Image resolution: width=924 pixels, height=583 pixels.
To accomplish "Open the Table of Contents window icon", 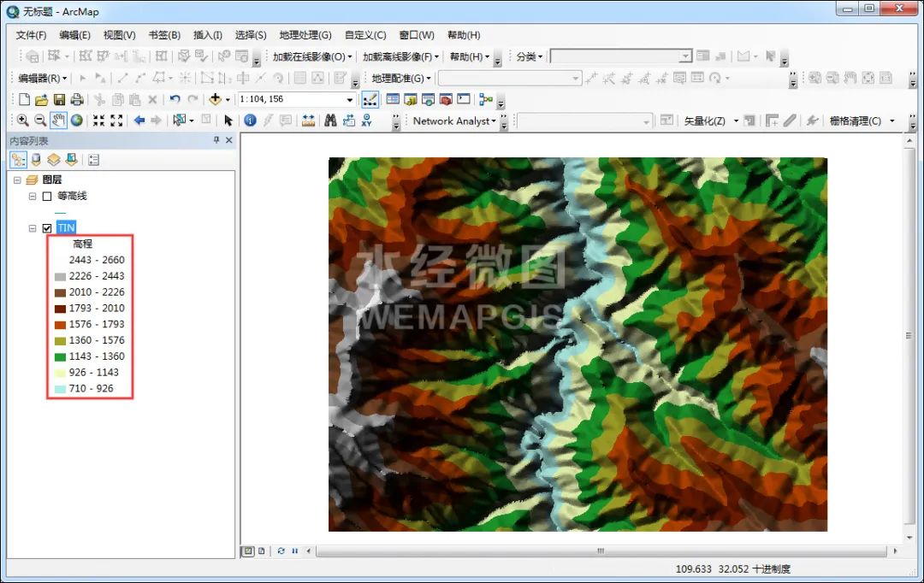I will coord(393,99).
